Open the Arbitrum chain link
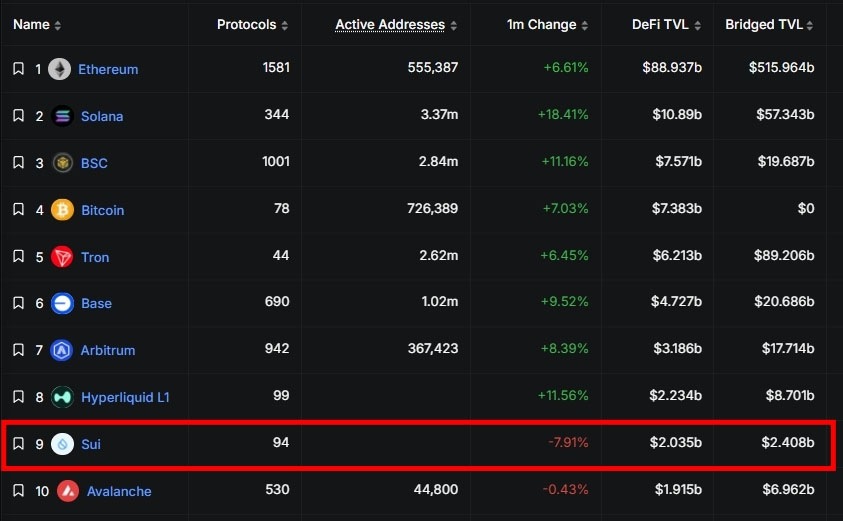 tap(108, 351)
